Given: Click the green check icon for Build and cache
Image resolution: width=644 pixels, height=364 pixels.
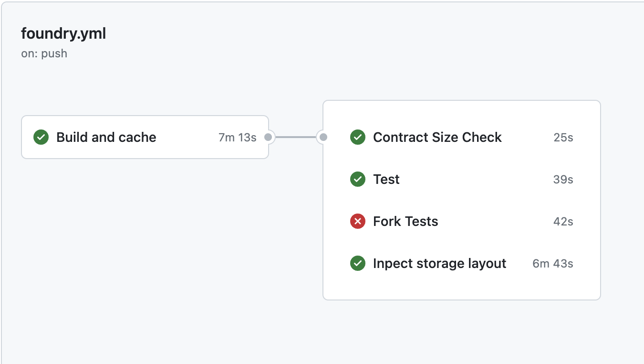Looking at the screenshot, I should (x=41, y=137).
